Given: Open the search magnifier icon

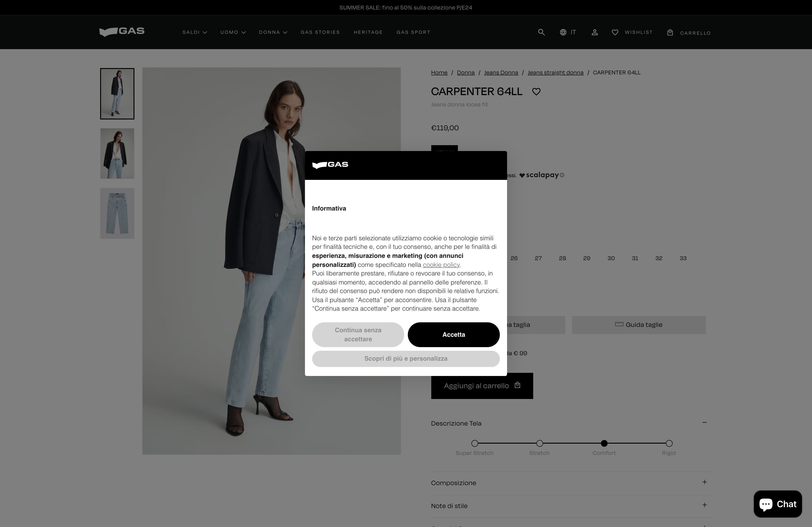Looking at the screenshot, I should [x=541, y=32].
